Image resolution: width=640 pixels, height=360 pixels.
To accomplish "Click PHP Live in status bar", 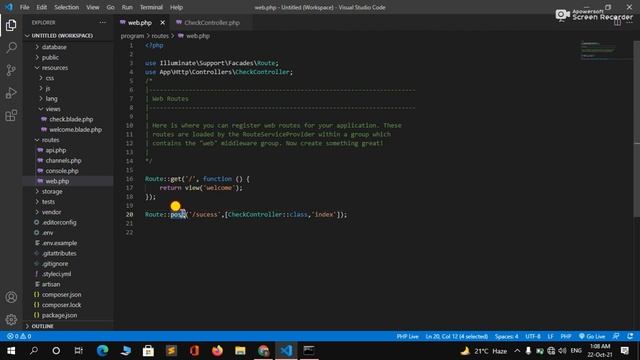I will coord(407,336).
